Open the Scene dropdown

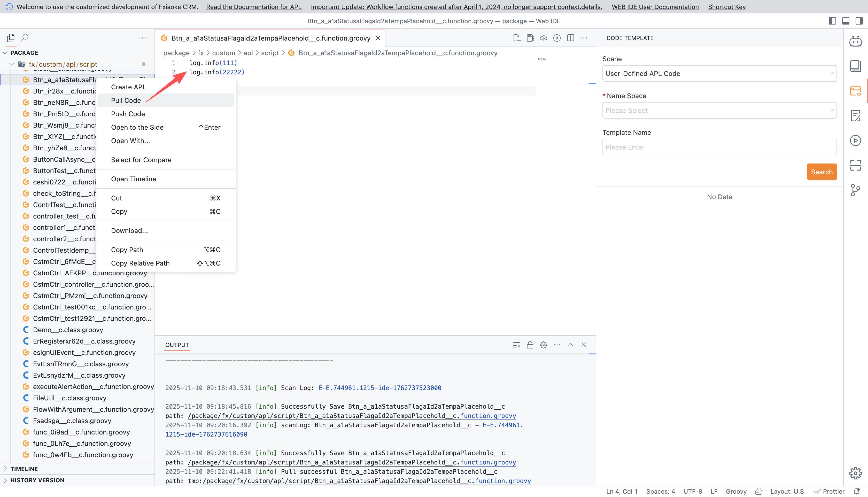[719, 73]
